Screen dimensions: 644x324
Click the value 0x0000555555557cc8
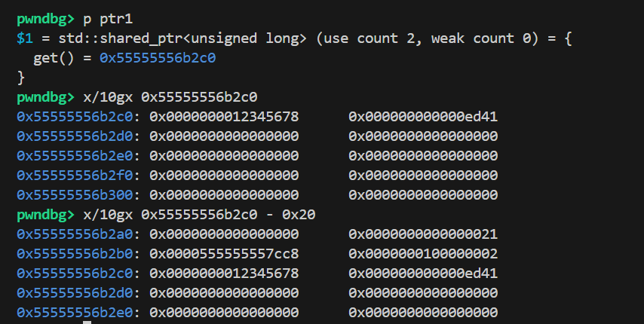[224, 254]
